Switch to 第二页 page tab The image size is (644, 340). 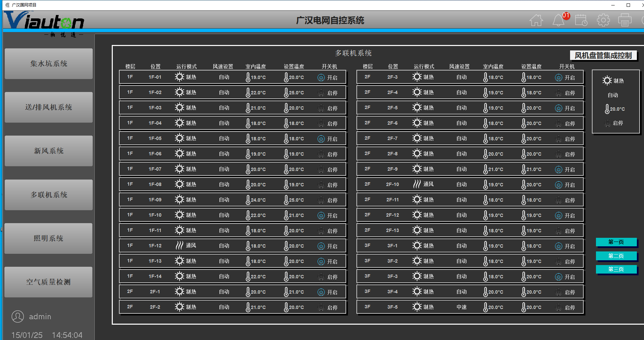(616, 256)
